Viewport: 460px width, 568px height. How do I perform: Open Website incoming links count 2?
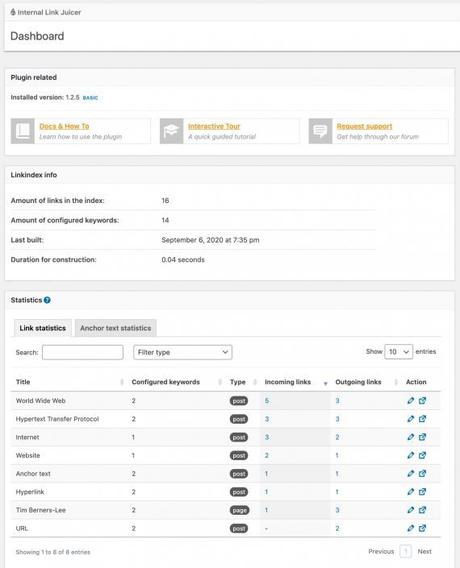click(267, 455)
